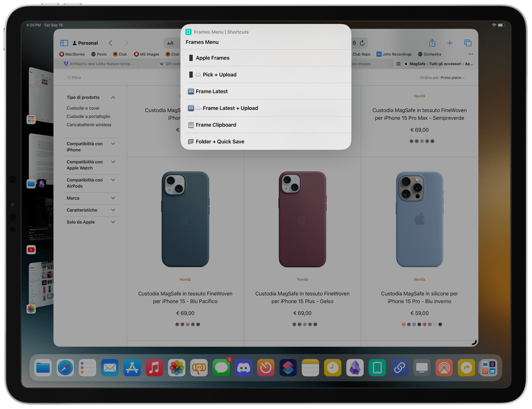Viewport: 532px width, 409px height.
Task: Open the Mail app in the dock
Action: (110, 367)
